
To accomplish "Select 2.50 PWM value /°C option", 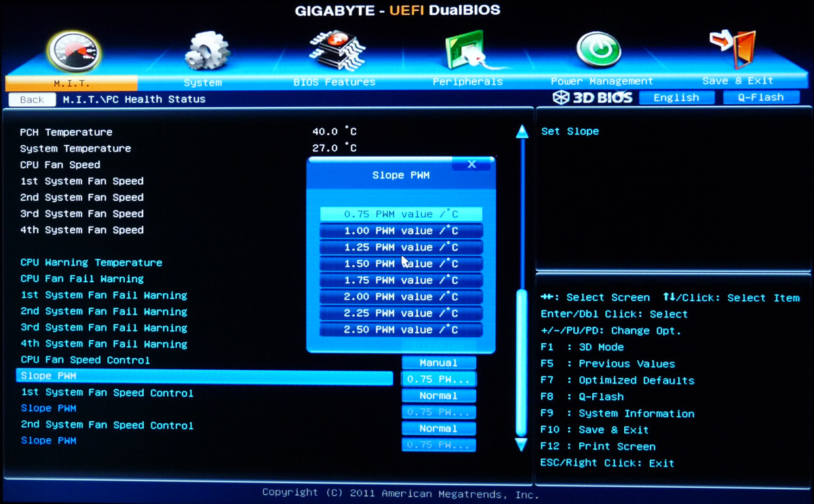I will click(x=401, y=330).
